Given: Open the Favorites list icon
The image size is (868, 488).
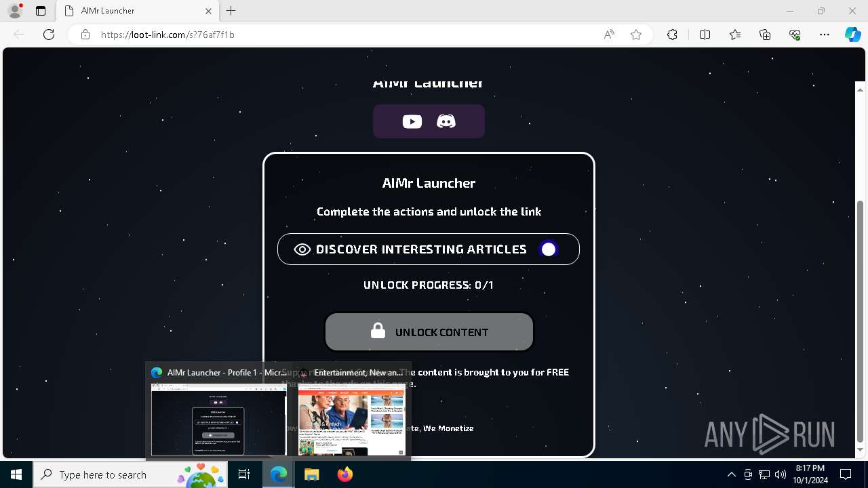Looking at the screenshot, I should click(x=735, y=35).
